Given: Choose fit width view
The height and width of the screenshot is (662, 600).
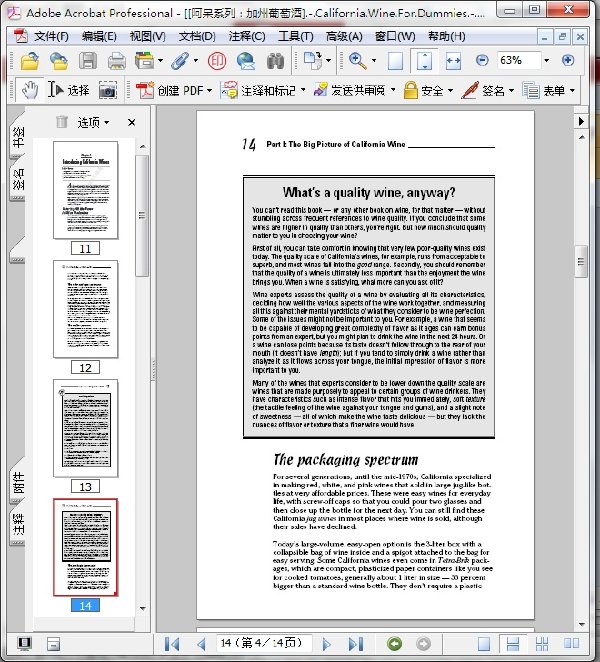Looking at the screenshot, I should [453, 61].
